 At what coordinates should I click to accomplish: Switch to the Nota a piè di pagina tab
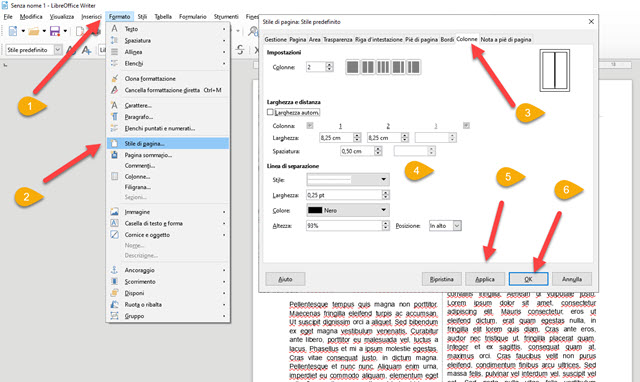pos(506,40)
